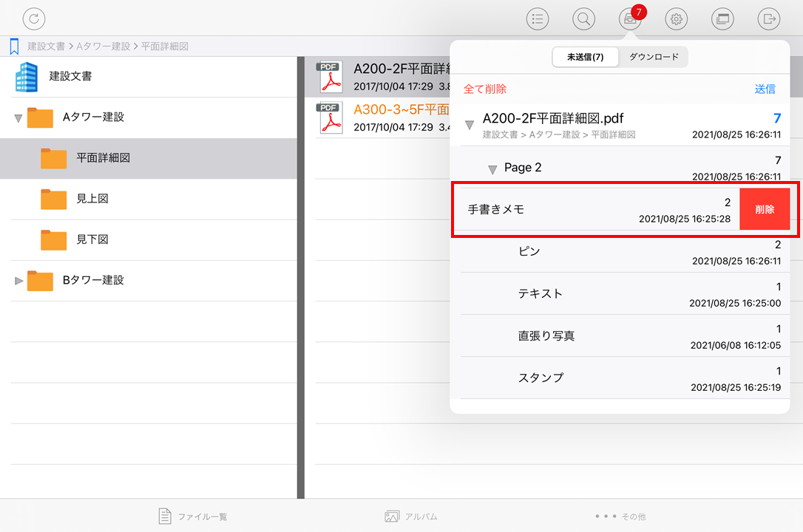
Task: Click the PDF icon for A200-2F平面詳細図
Action: [331, 78]
